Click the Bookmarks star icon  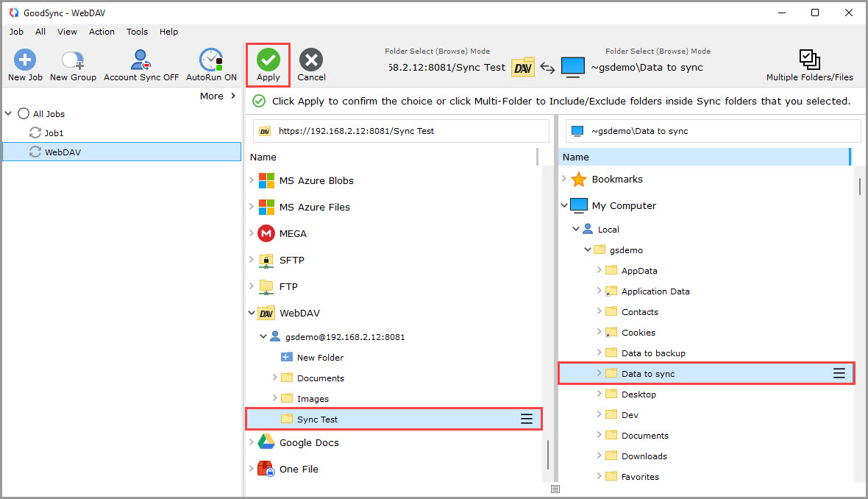[x=578, y=180]
